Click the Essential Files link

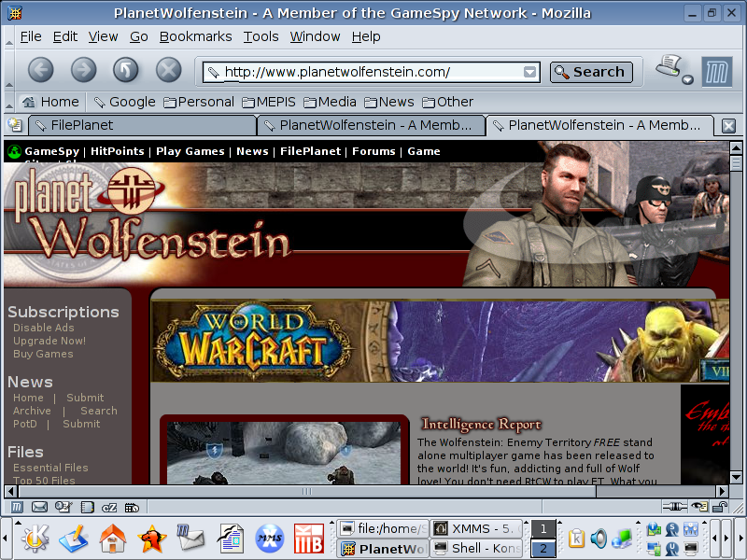50,468
